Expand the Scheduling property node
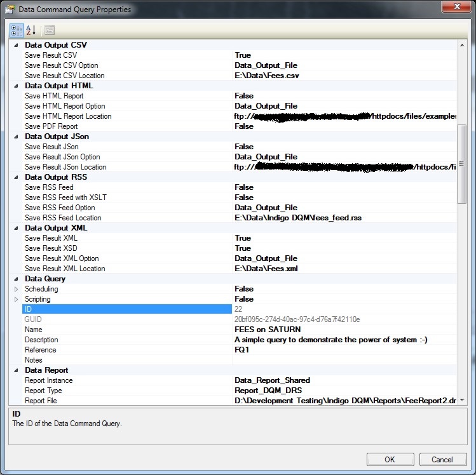 [17, 289]
